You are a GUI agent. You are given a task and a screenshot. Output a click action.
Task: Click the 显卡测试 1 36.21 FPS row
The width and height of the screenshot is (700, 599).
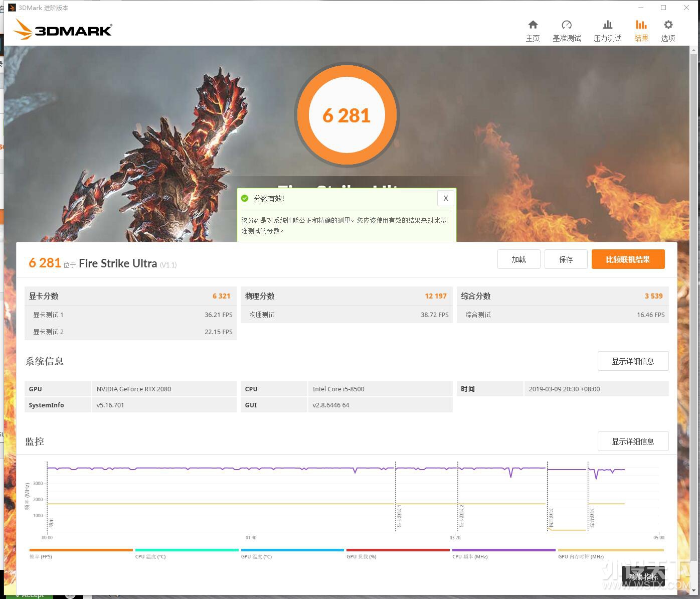[x=130, y=315]
